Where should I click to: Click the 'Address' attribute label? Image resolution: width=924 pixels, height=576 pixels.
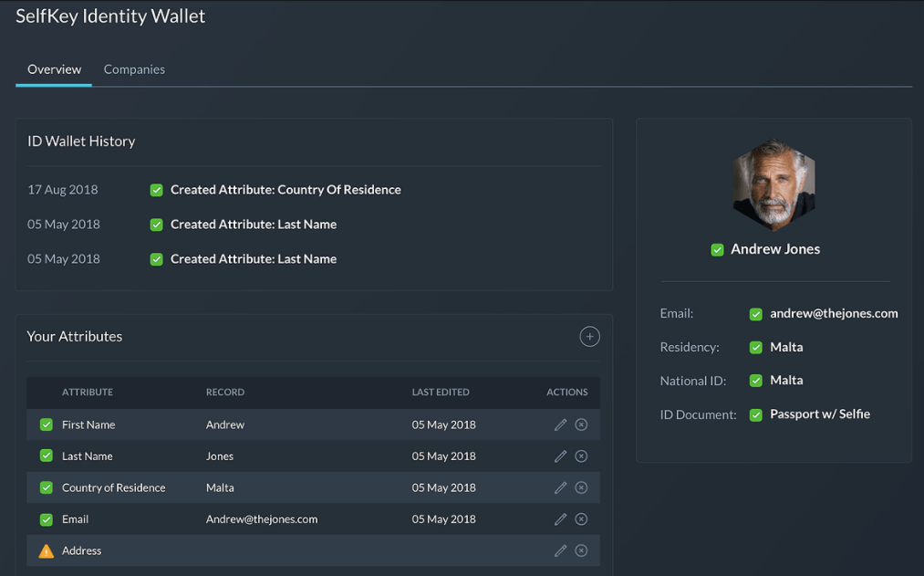coord(81,550)
